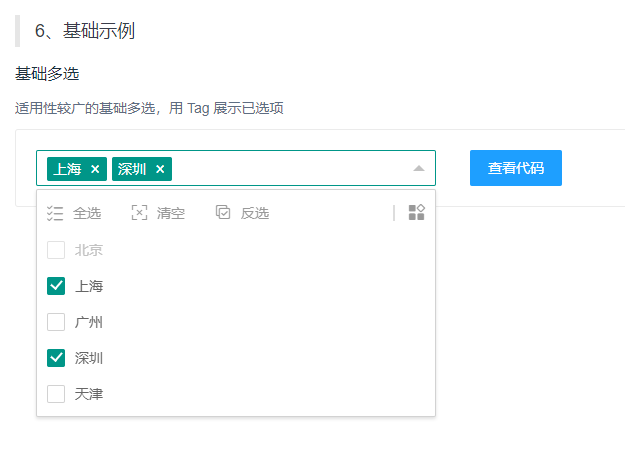Uncheck the 深圳 checkbox

[56, 358]
